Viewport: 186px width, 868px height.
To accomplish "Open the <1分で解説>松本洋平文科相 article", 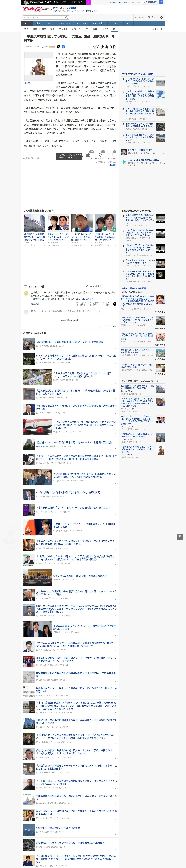I will (x=68, y=492).
